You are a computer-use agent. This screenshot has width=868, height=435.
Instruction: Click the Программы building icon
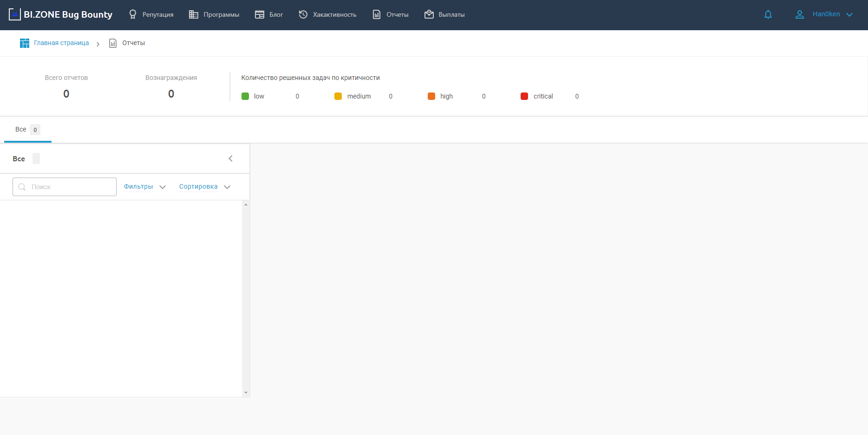194,14
